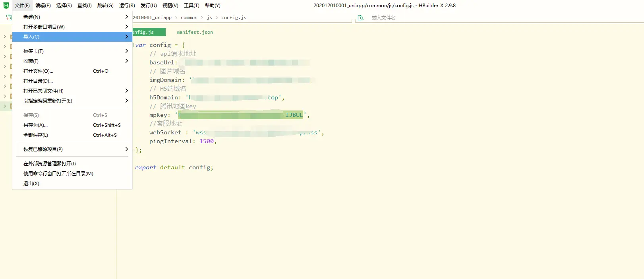Click the 'common' breadcrumb folder
This screenshot has width=644, height=279.
click(x=189, y=17)
